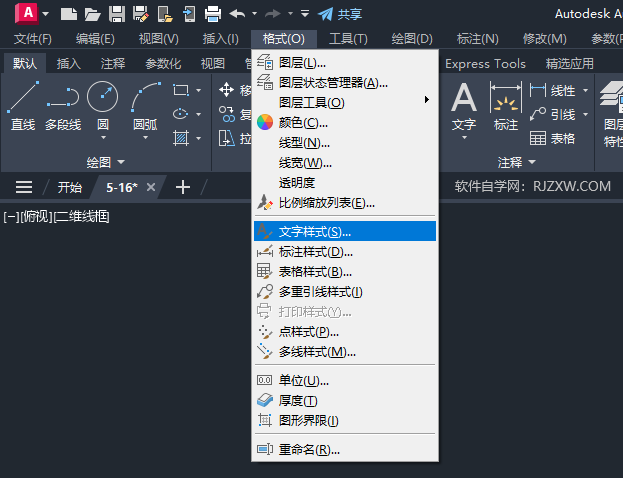Select the stretch tool icon
The image size is (623, 478).
coord(226,138)
